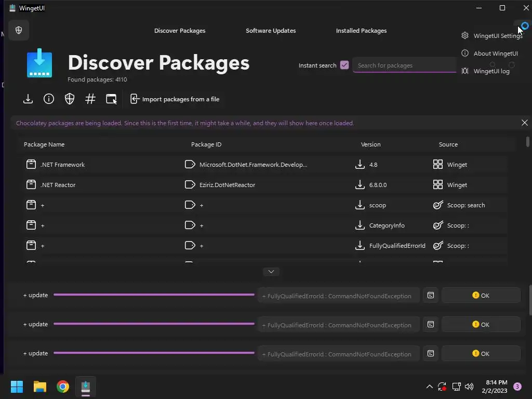Sort by Package Name column header
The height and width of the screenshot is (399, 532).
44,144
